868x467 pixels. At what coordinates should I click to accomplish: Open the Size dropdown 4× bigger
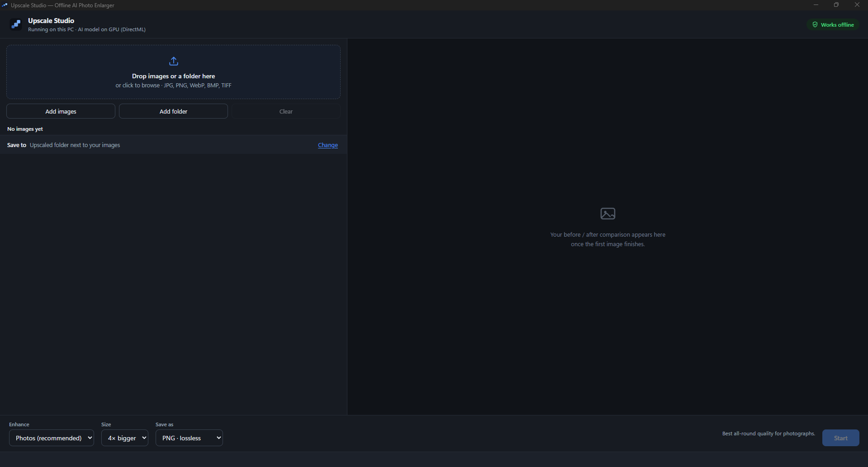tap(125, 438)
